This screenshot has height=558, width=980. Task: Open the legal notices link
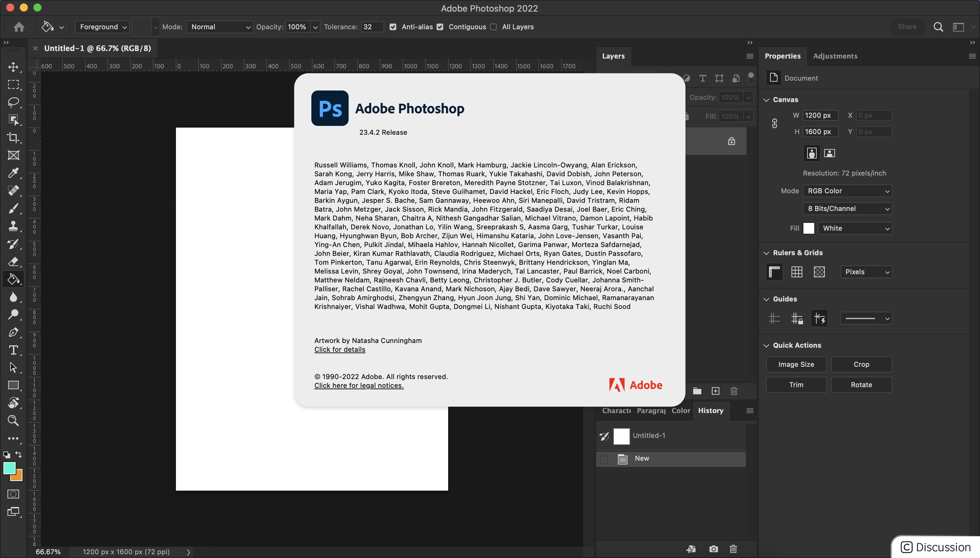click(x=359, y=385)
